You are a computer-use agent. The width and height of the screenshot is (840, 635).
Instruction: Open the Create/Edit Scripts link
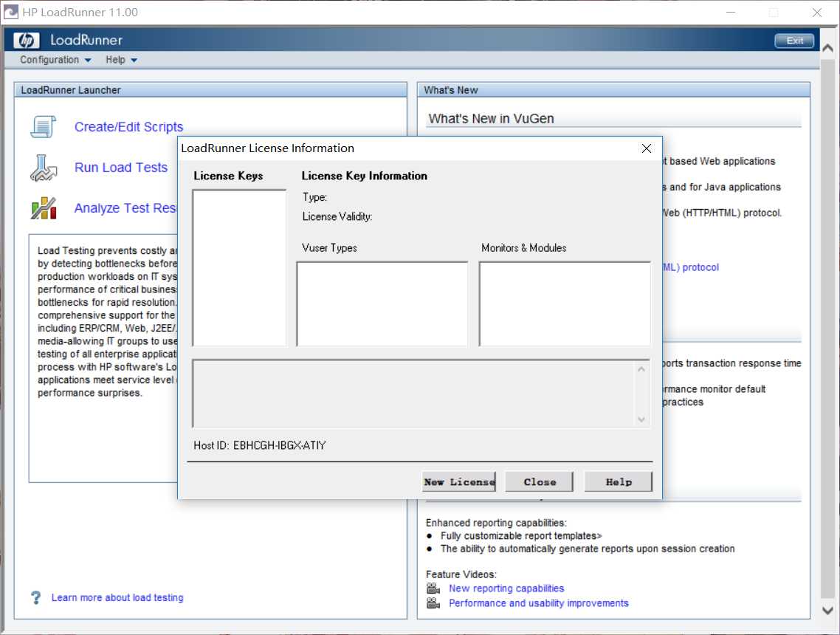point(128,127)
